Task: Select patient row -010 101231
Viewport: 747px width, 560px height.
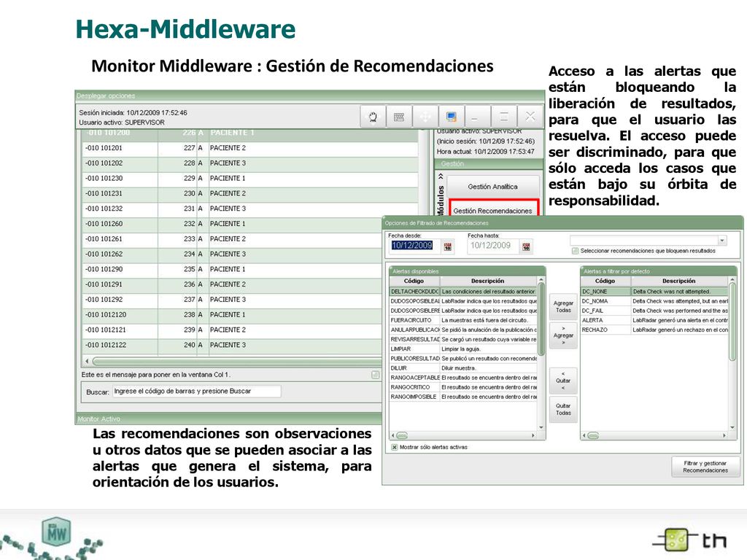Action: 250,193
